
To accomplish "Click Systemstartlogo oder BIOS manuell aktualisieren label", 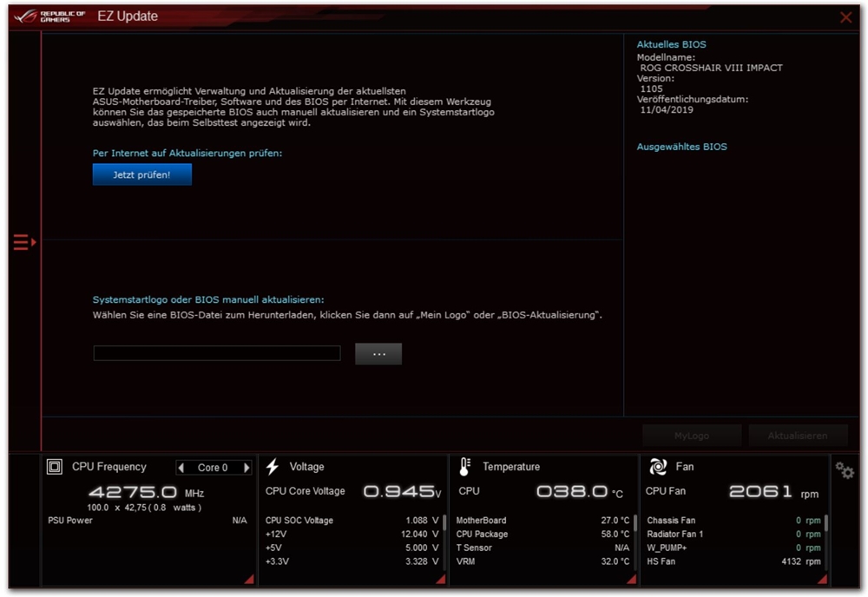I will click(208, 299).
